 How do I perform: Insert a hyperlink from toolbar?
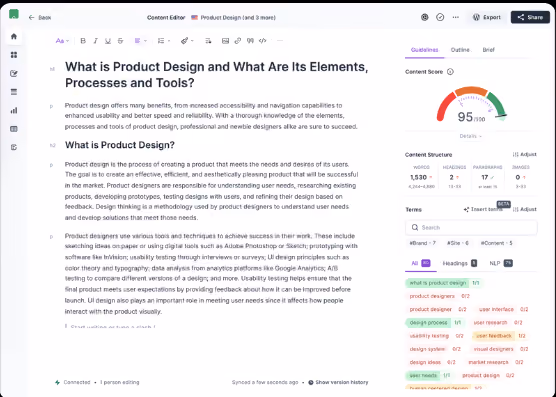click(238, 41)
